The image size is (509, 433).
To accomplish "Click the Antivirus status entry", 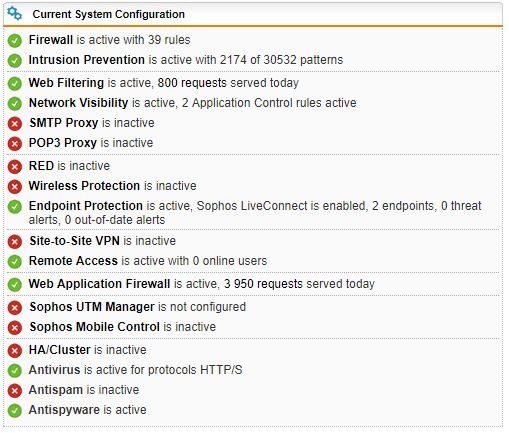I will click(135, 370).
